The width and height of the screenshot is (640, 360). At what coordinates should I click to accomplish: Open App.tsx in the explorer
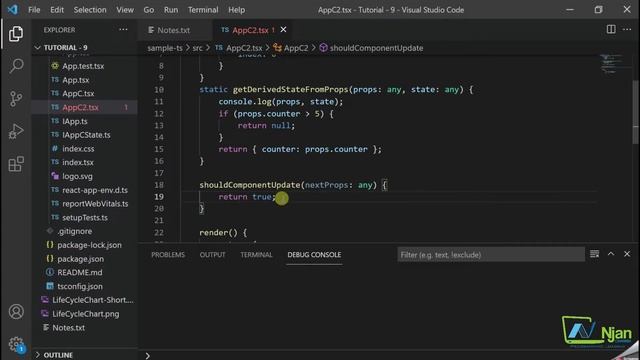tap(76, 80)
